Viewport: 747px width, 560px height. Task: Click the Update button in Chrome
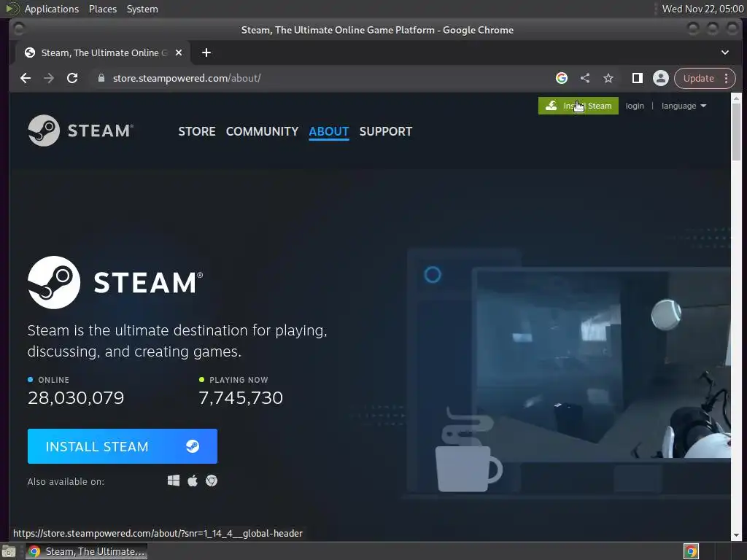coord(698,78)
